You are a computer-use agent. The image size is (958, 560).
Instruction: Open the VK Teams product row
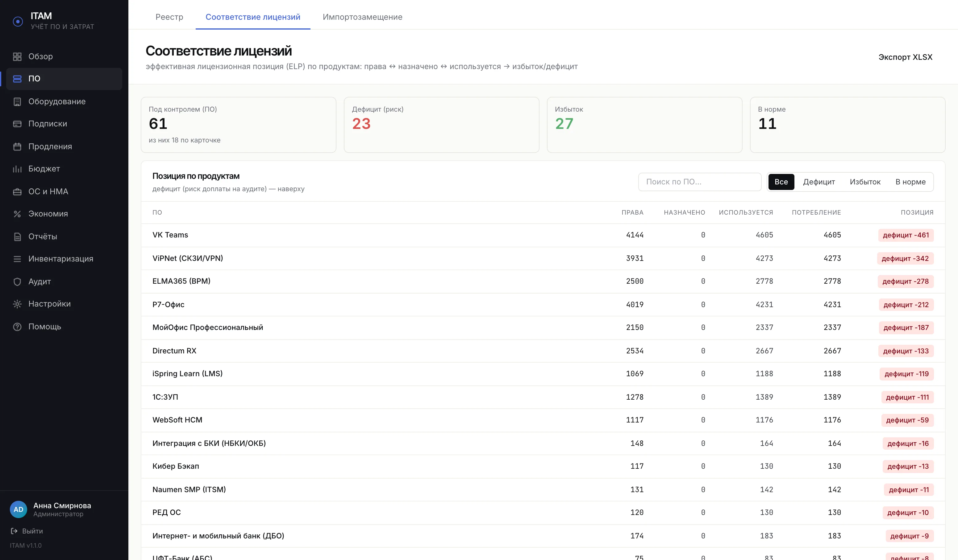point(543,235)
